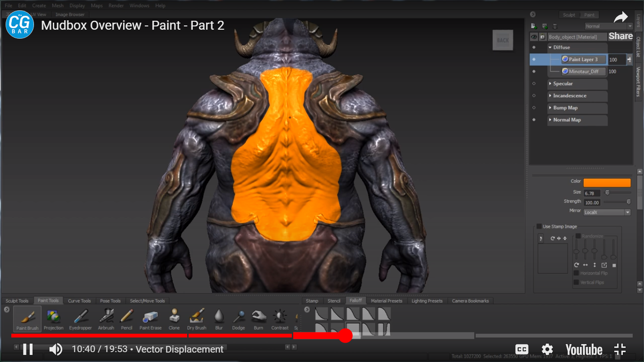Viewport: 644px width, 362px height.
Task: Share the video
Action: click(x=620, y=25)
